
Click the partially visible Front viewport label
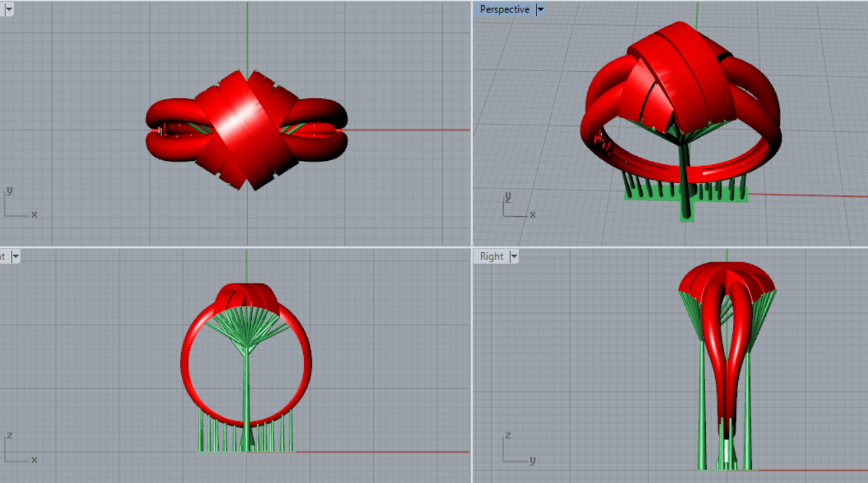coord(3,256)
